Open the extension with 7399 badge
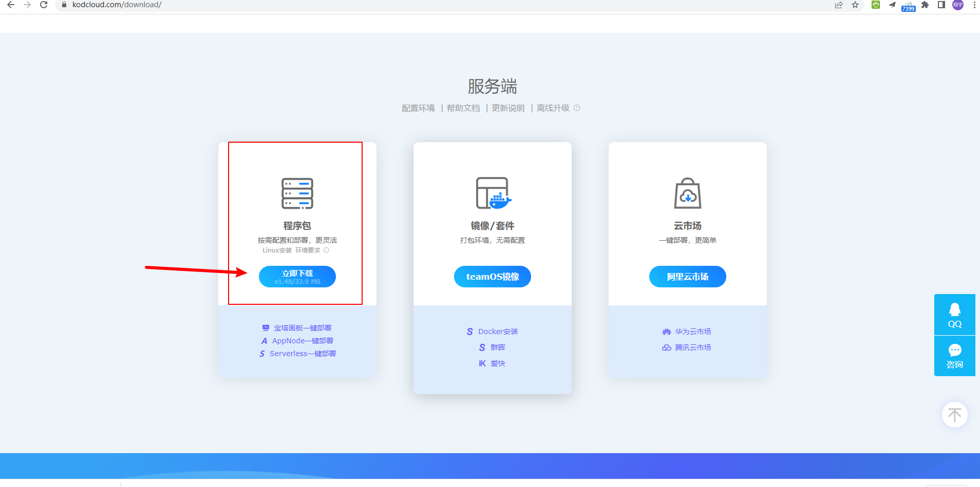The height and width of the screenshot is (487, 980). 909,6
